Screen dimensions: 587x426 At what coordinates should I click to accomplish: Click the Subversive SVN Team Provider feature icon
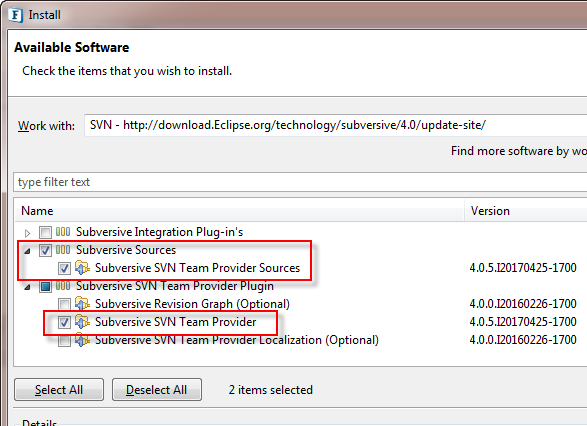click(x=82, y=322)
